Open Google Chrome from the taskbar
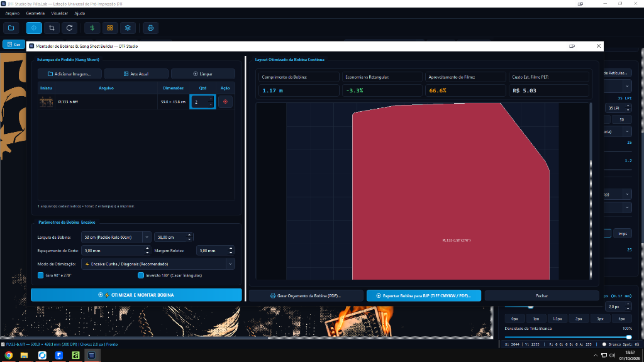644x362 pixels. (9, 356)
